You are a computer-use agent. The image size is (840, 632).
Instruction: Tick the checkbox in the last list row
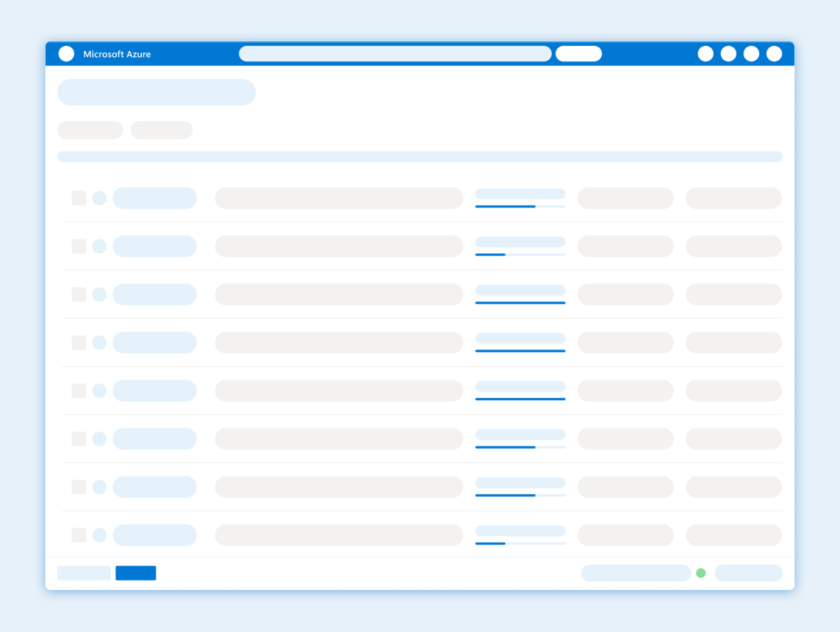(79, 535)
